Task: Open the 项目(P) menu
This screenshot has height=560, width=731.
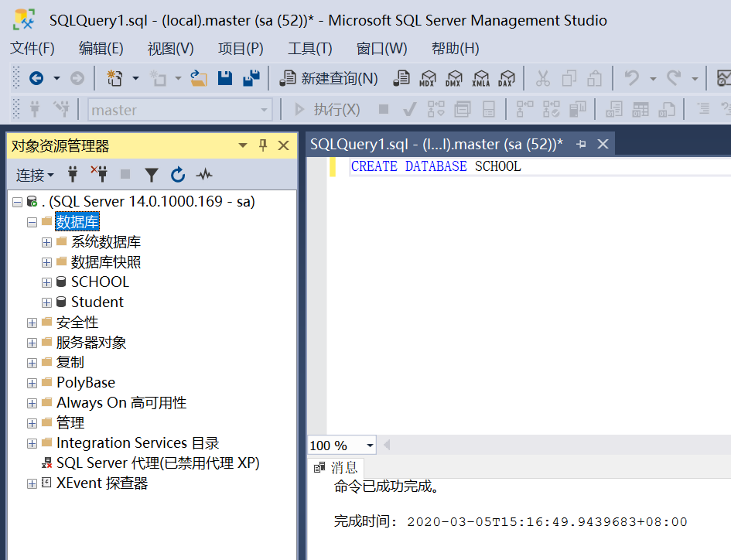Action: point(241,49)
